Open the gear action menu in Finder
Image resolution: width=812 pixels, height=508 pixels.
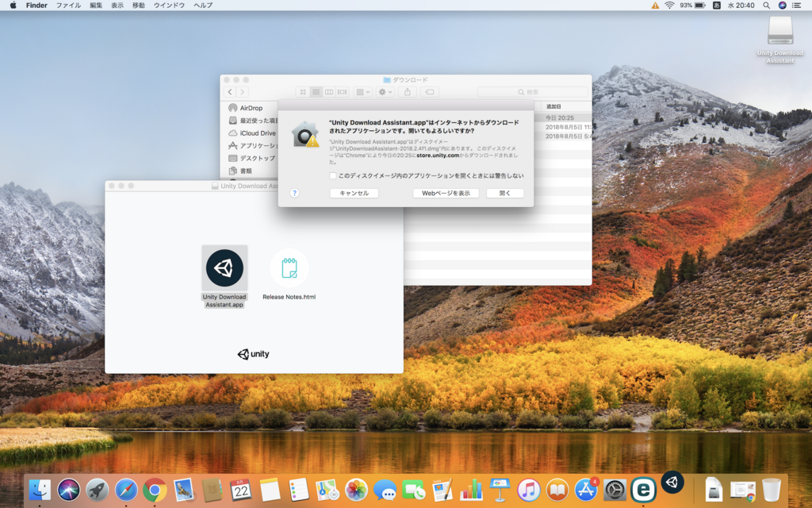(385, 92)
